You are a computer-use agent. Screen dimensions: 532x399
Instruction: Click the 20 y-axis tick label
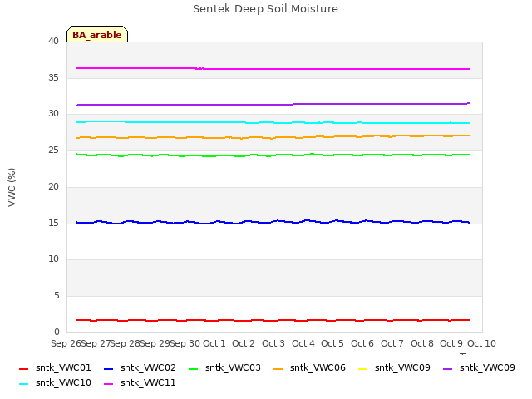coord(53,186)
